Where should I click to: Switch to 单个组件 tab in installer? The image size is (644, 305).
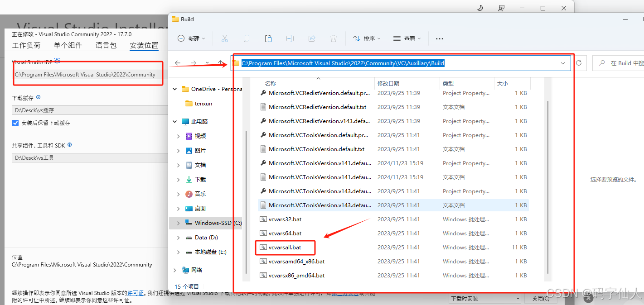point(68,45)
